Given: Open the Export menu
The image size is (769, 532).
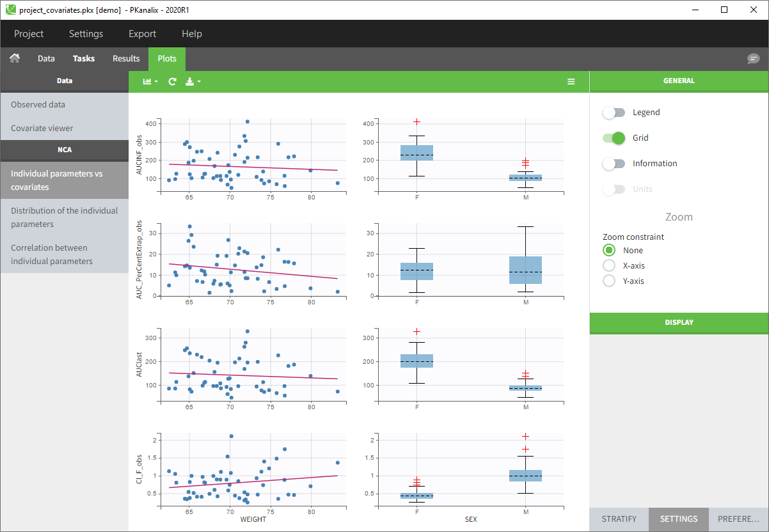Looking at the screenshot, I should pyautogui.click(x=142, y=34).
